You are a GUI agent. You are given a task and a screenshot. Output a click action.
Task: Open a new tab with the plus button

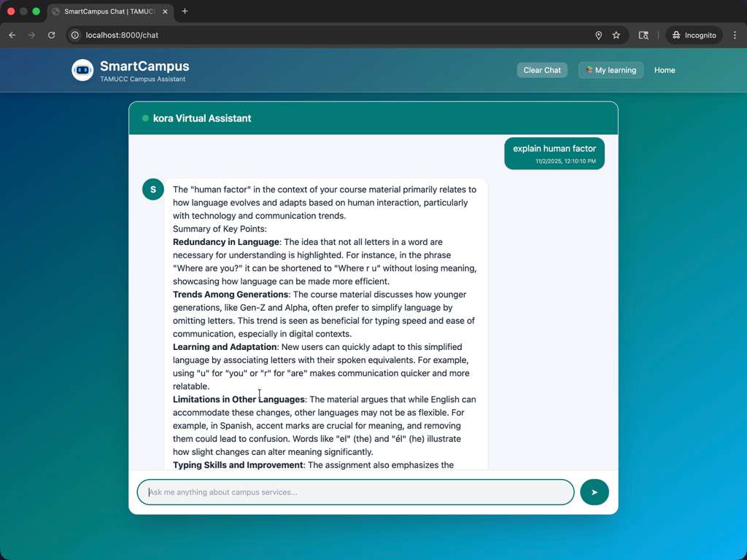click(x=185, y=11)
